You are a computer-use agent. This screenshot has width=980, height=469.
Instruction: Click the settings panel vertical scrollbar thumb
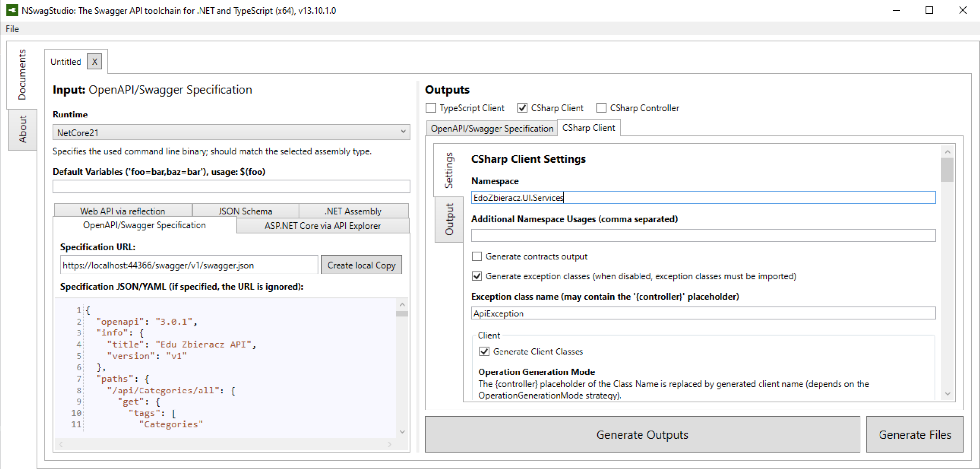point(947,170)
